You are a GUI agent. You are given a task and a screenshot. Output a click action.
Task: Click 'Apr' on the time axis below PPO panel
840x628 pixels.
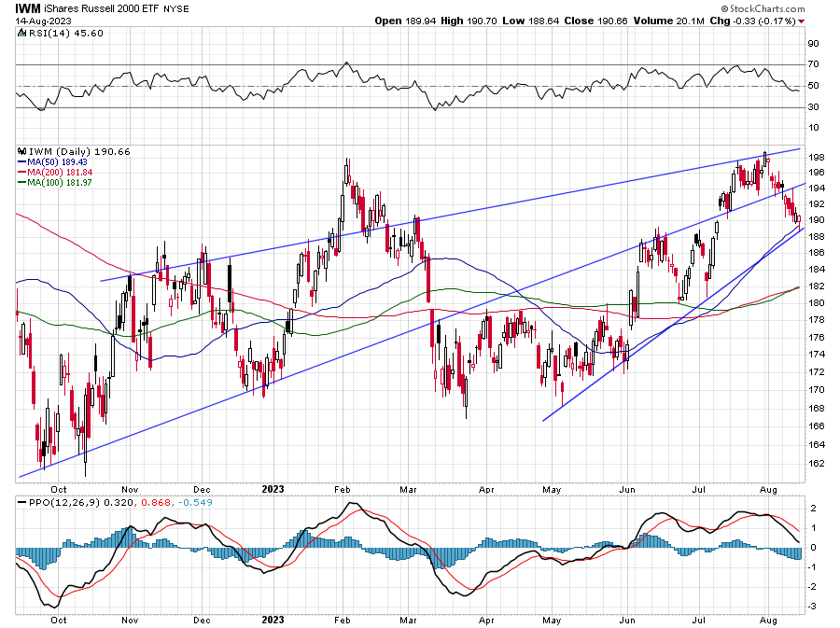coord(486,620)
